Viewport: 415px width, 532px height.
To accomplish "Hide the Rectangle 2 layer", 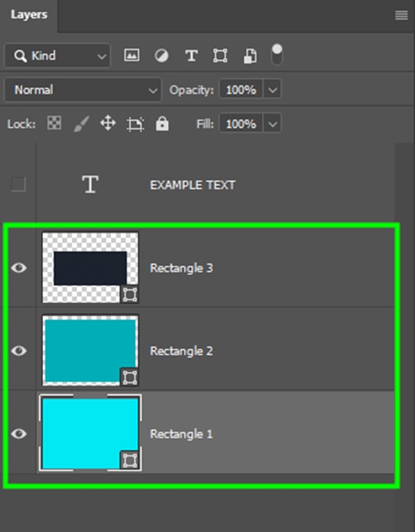I will (x=19, y=351).
